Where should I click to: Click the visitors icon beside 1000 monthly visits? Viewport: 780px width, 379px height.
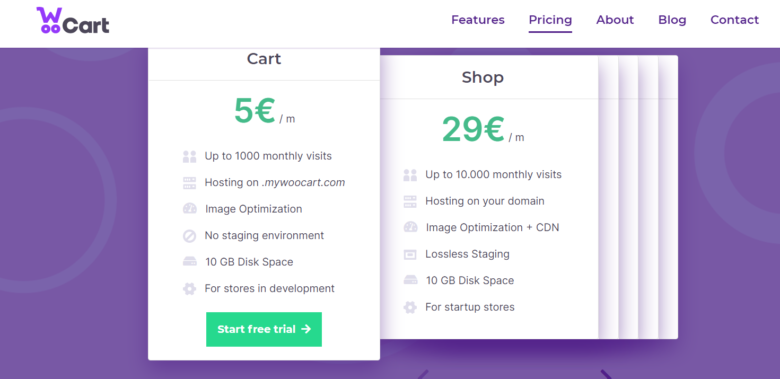click(190, 157)
